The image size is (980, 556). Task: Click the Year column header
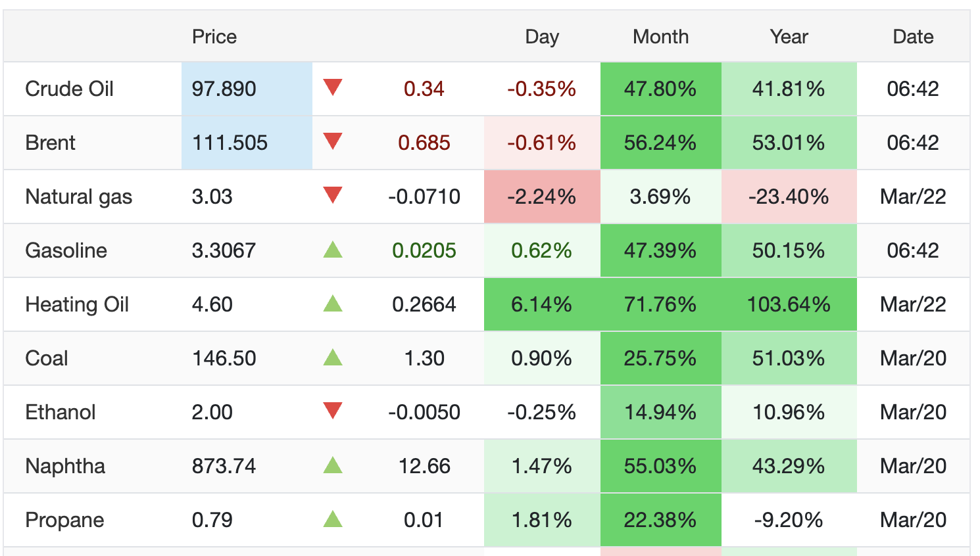coord(789,37)
